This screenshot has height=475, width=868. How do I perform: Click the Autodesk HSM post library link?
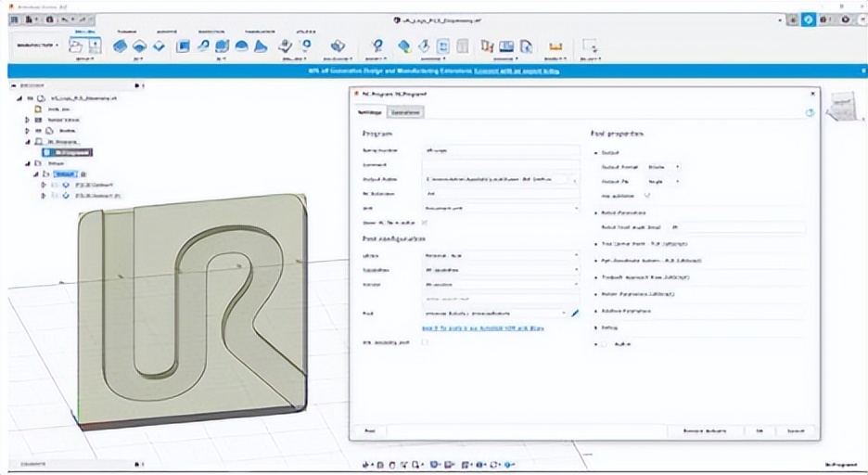click(482, 327)
